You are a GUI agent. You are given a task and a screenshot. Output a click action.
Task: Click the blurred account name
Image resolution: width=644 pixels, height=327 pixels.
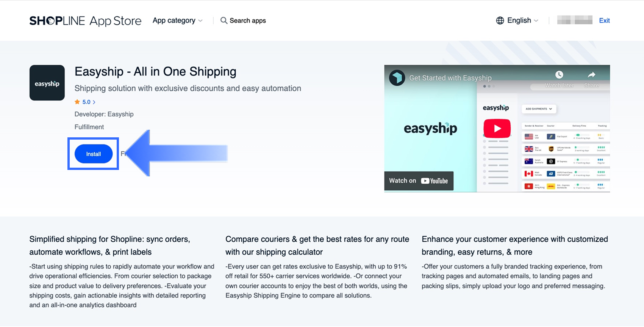click(x=575, y=20)
